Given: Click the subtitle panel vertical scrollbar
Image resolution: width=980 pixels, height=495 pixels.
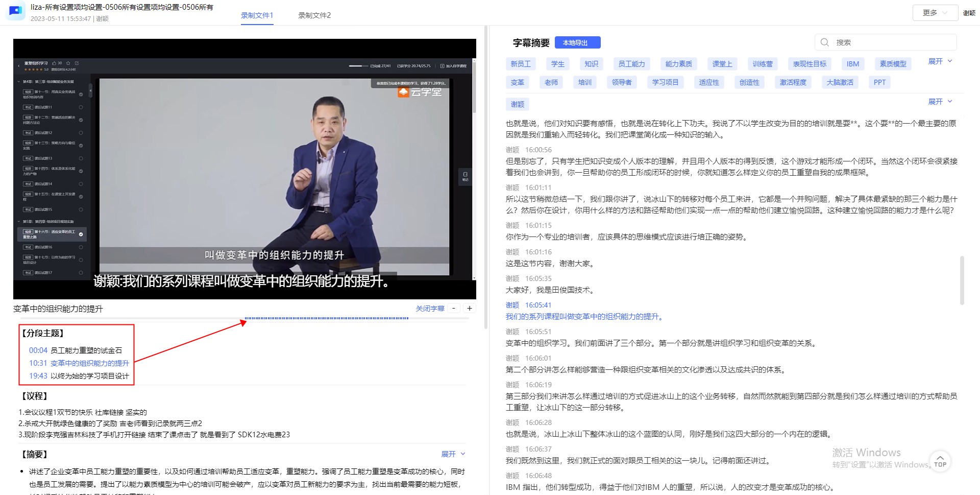Looking at the screenshot, I should tap(962, 280).
